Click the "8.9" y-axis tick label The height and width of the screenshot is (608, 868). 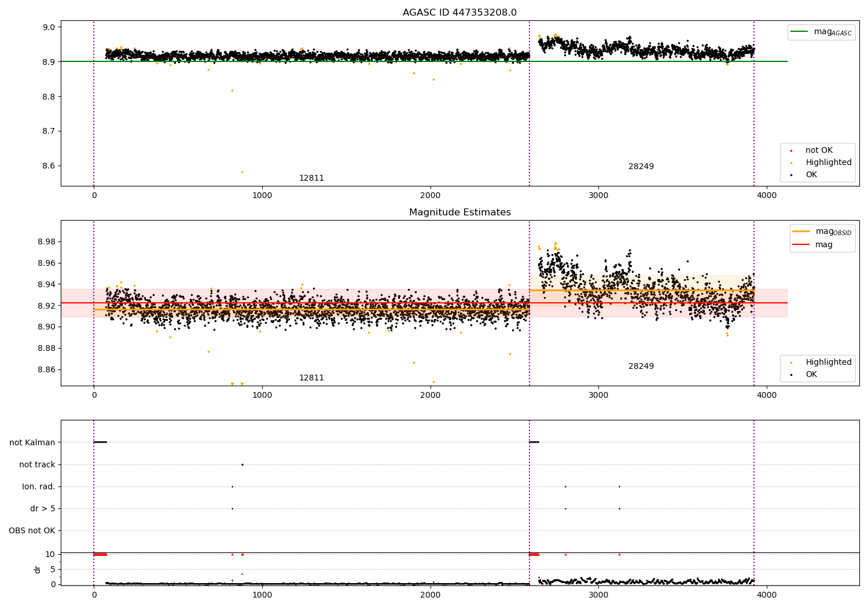pos(49,62)
